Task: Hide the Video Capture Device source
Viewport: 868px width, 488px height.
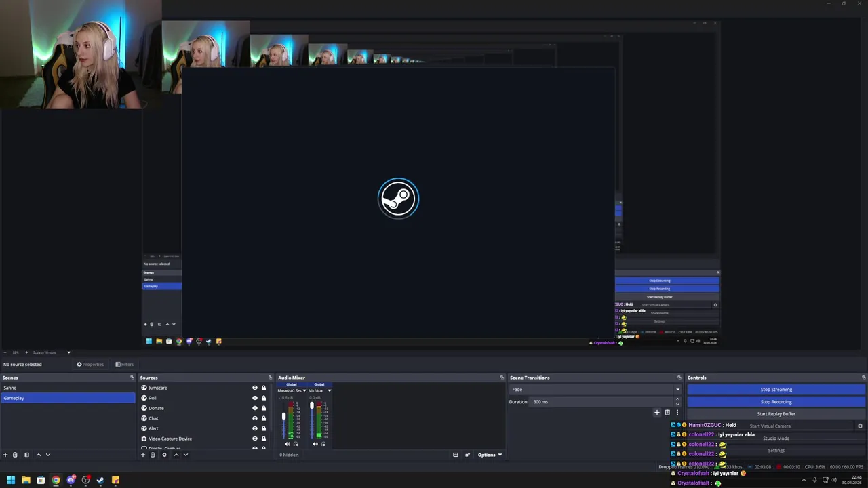Action: 255,439
